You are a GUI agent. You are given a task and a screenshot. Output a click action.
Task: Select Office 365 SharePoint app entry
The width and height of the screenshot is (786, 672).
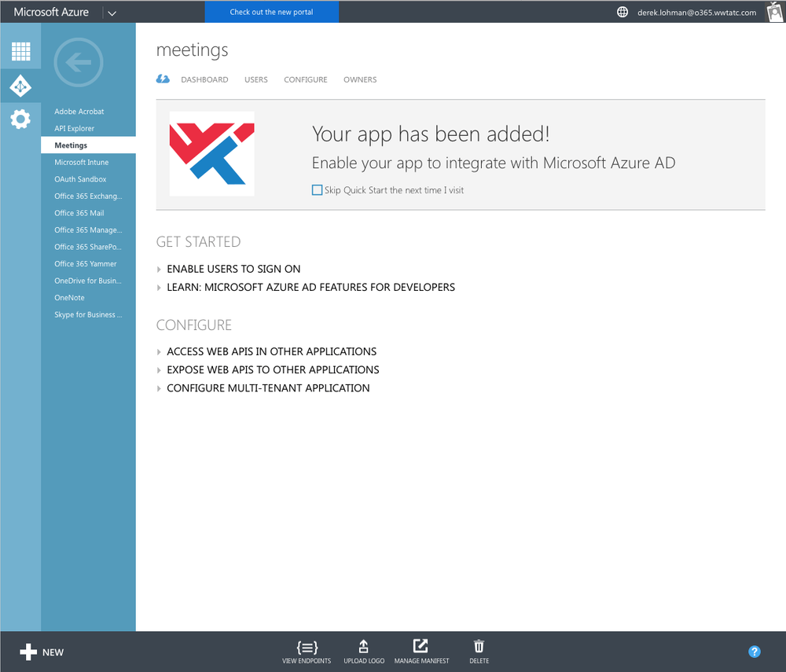point(88,247)
